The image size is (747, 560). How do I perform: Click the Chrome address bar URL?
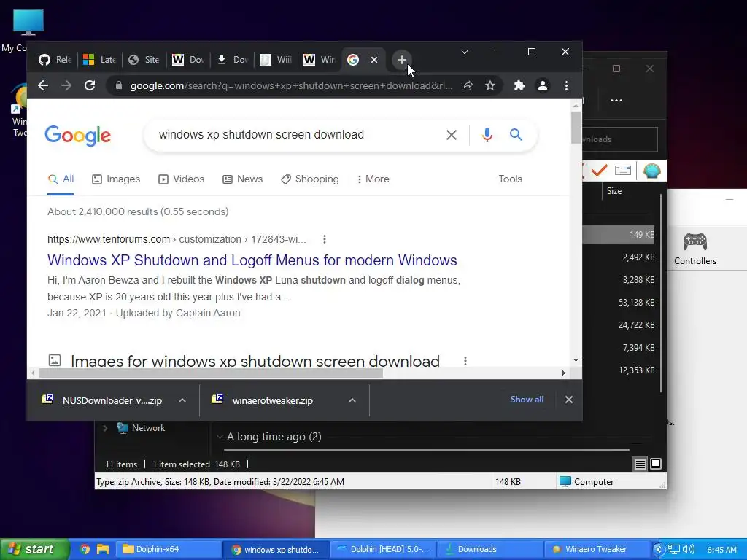(290, 86)
